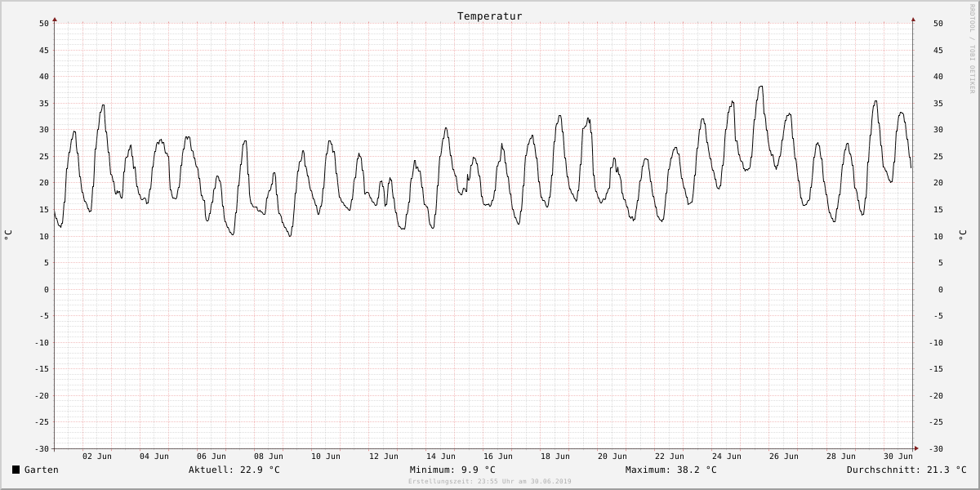Select the 'Minimum: 9.9 °C' value
Viewport: 980px width, 490px height.
point(452,470)
